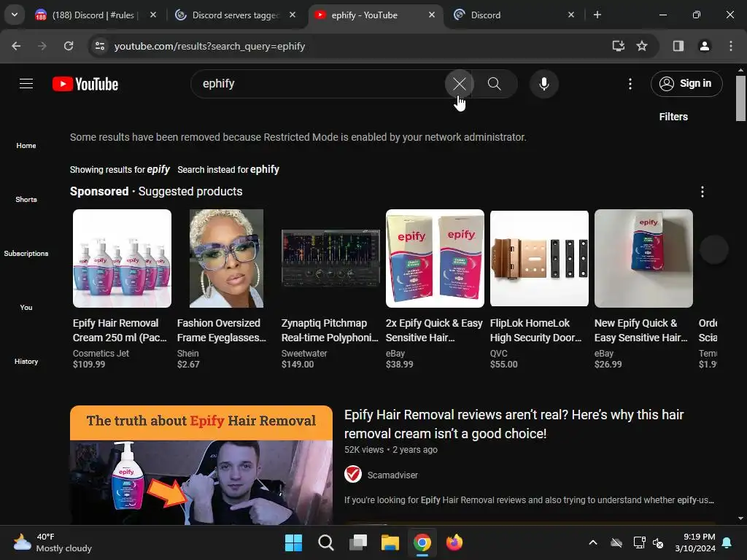
Task: Open Chrome three-dot menu
Action: click(x=731, y=46)
